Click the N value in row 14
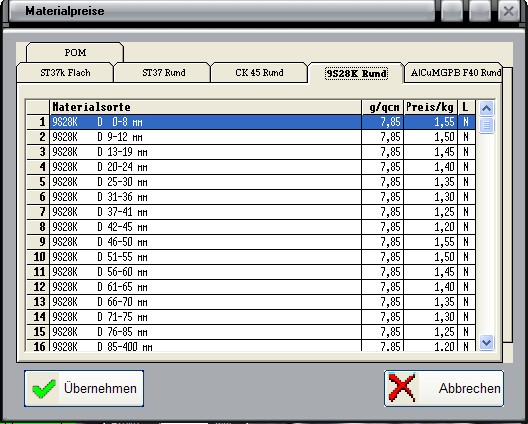 point(466,317)
